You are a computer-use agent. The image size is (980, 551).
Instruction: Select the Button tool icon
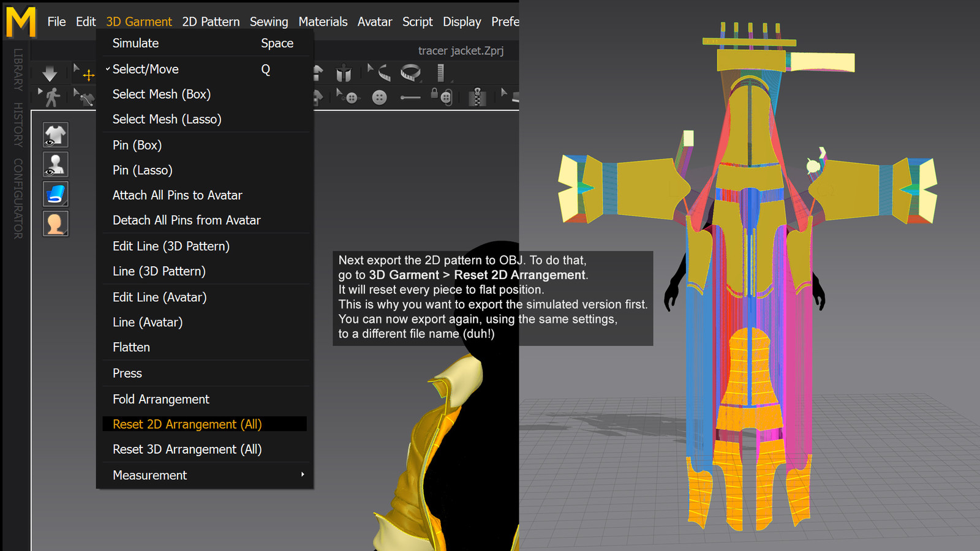380,97
